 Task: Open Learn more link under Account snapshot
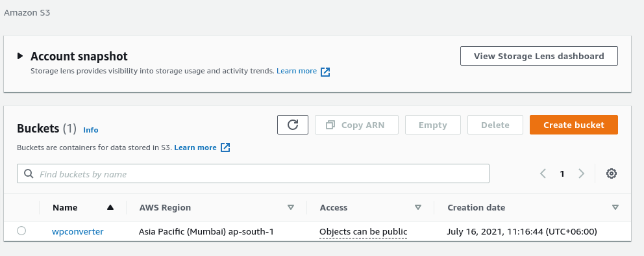point(297,71)
